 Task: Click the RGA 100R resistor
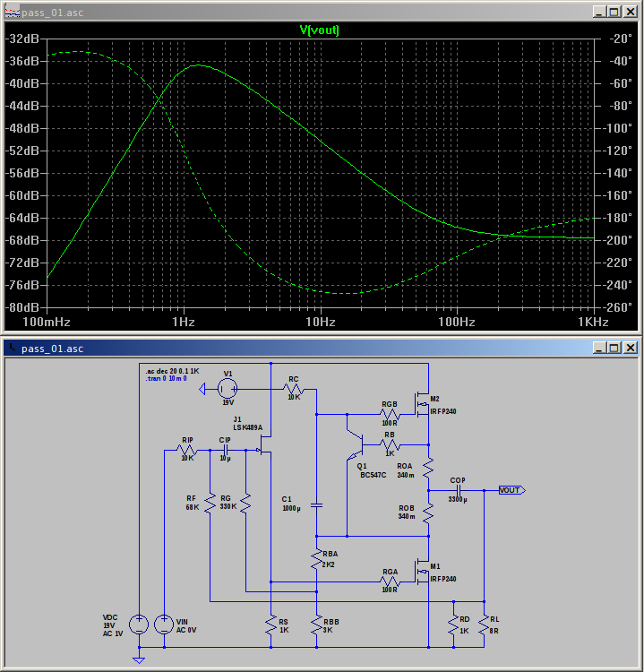390,582
